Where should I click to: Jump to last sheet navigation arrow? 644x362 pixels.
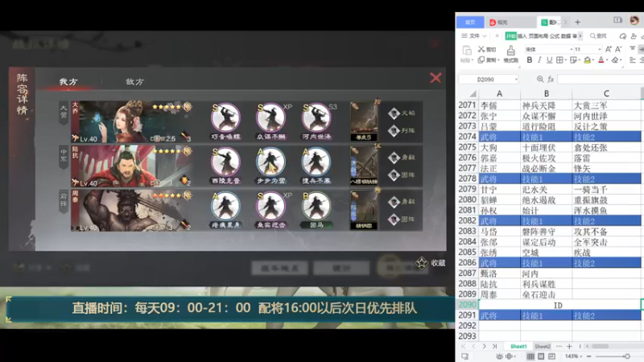coord(494,347)
